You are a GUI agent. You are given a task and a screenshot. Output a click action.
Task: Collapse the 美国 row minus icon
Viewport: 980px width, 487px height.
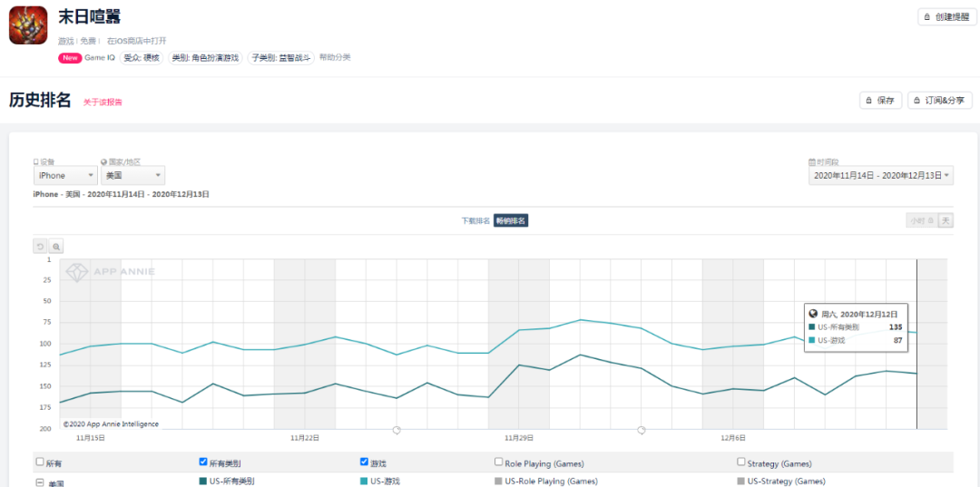[x=39, y=482]
